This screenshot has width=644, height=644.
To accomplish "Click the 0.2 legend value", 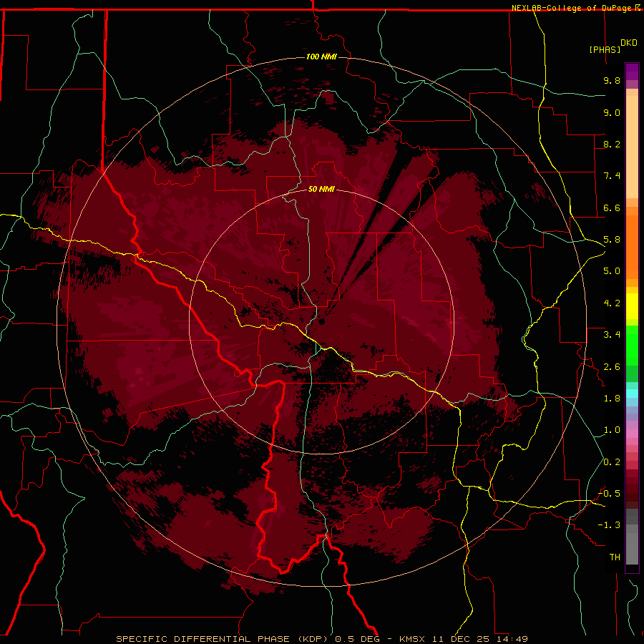I will point(612,462).
